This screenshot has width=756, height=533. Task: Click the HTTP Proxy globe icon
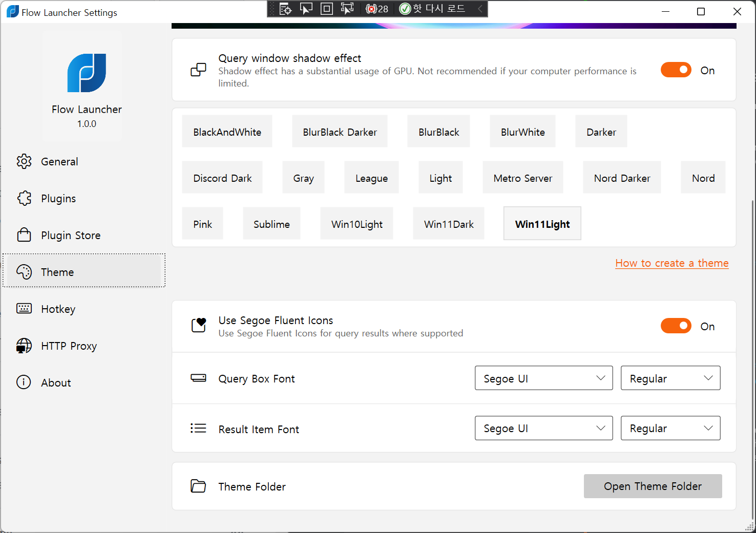24,346
